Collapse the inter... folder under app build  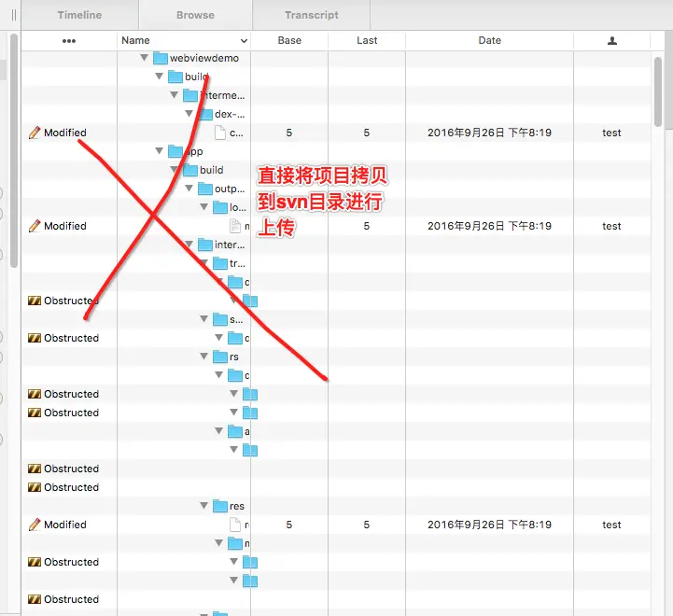click(189, 245)
